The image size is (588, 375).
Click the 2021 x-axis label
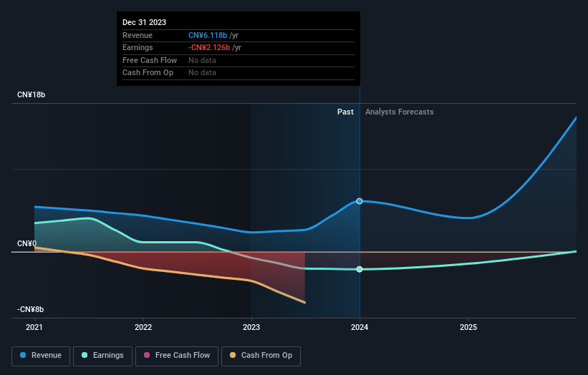34,328
